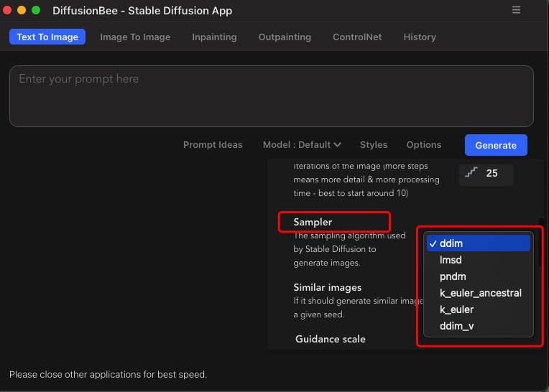This screenshot has width=549, height=392.
Task: Click the 'Please close other applications' status text
Action: [109, 375]
